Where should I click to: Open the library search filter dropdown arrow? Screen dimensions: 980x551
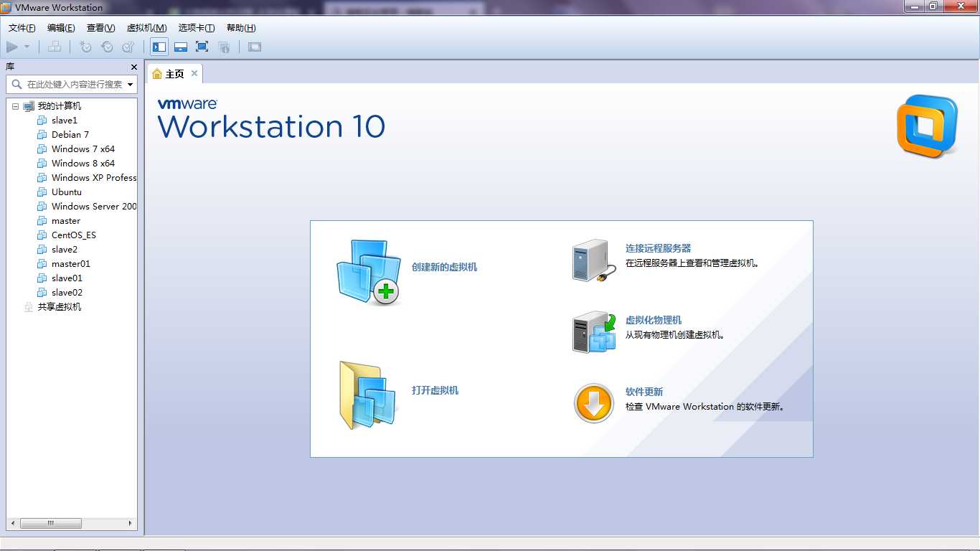click(130, 85)
